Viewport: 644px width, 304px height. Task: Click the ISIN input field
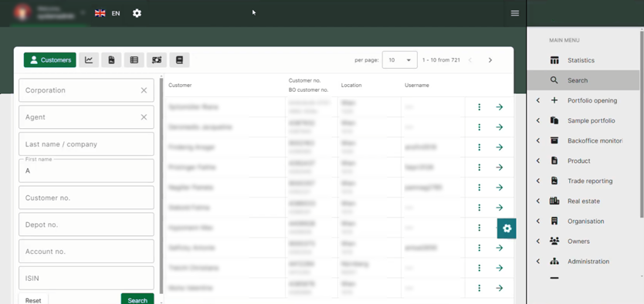pyautogui.click(x=86, y=279)
